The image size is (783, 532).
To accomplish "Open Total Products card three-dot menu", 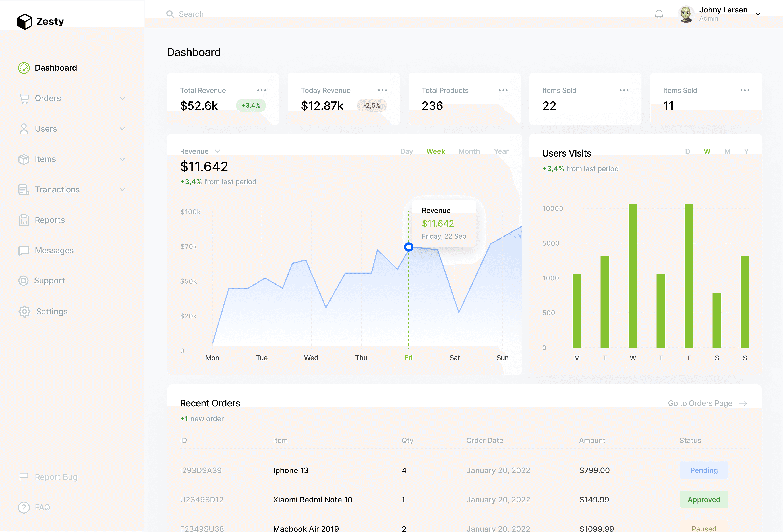I will click(x=503, y=90).
